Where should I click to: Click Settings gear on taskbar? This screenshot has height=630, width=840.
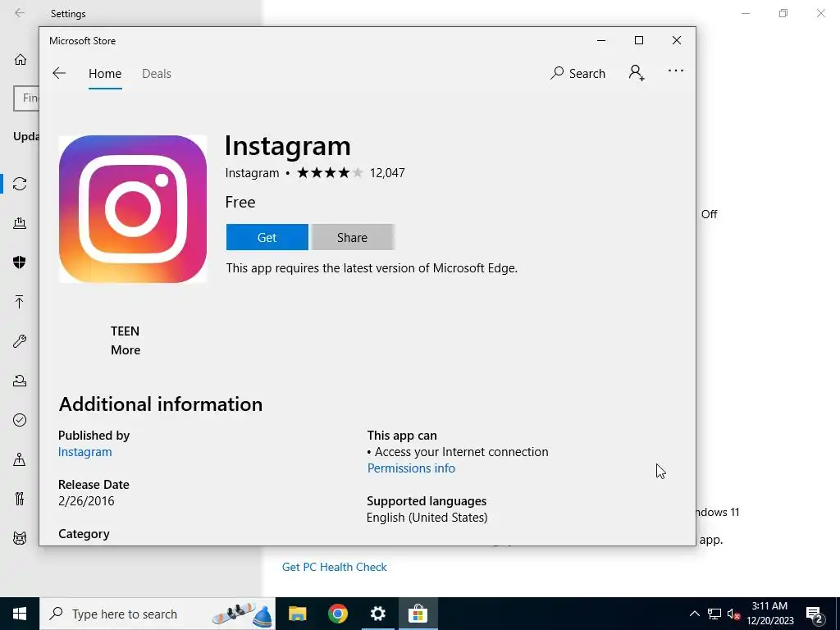click(x=377, y=614)
